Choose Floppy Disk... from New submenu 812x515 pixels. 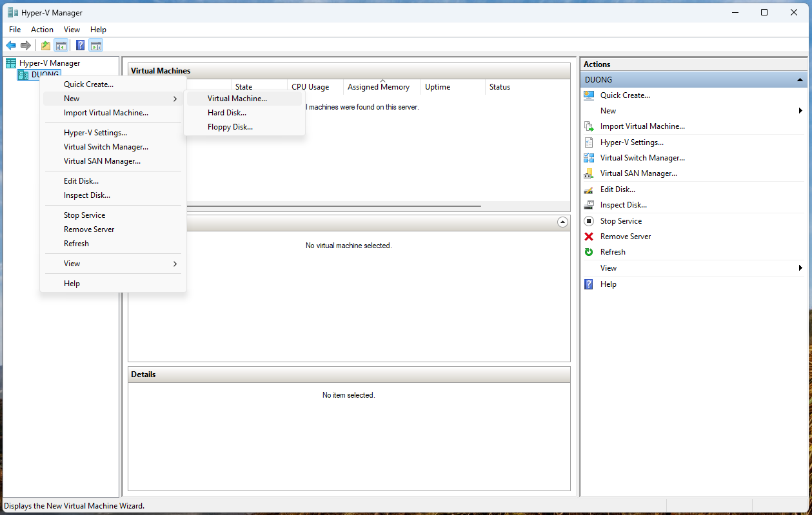point(244,127)
